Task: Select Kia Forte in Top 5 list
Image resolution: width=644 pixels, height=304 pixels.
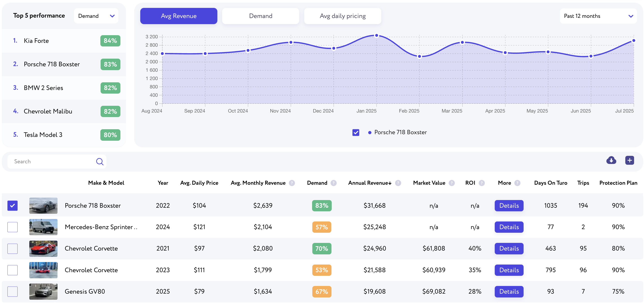Action: [x=64, y=41]
